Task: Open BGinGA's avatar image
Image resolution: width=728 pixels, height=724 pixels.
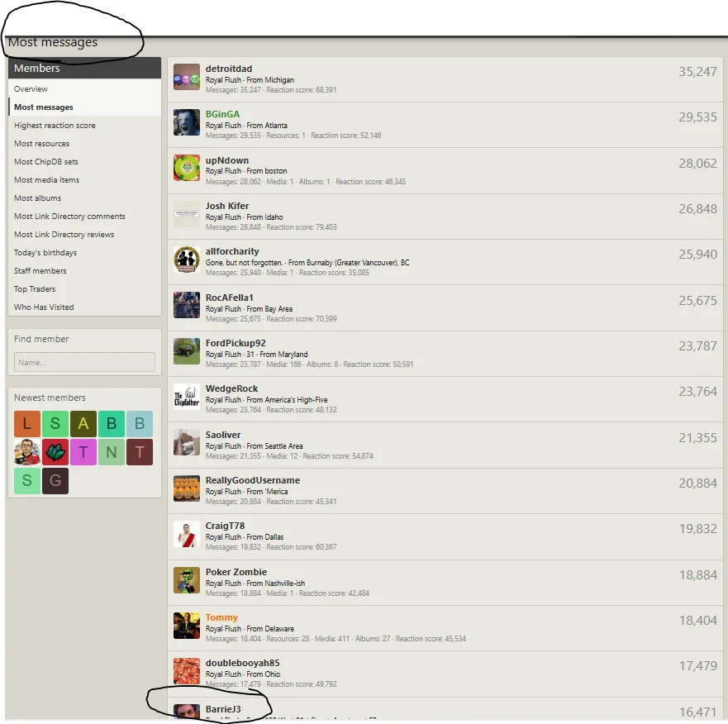Action: pos(187,122)
